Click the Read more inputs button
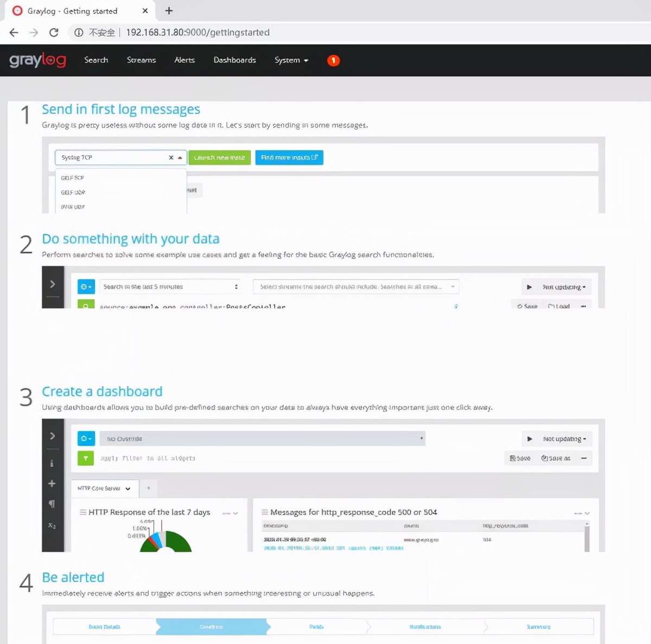Screen dimensions: 651x644 [x=289, y=157]
